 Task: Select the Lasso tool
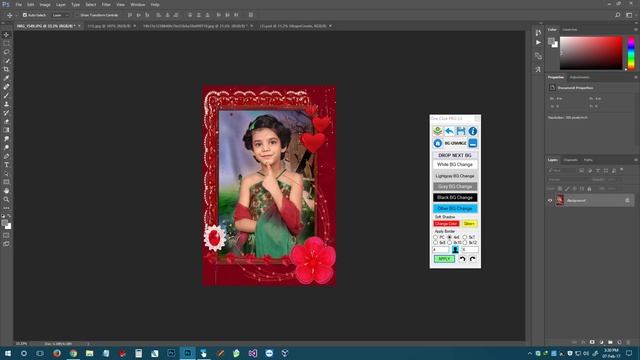coord(6,52)
